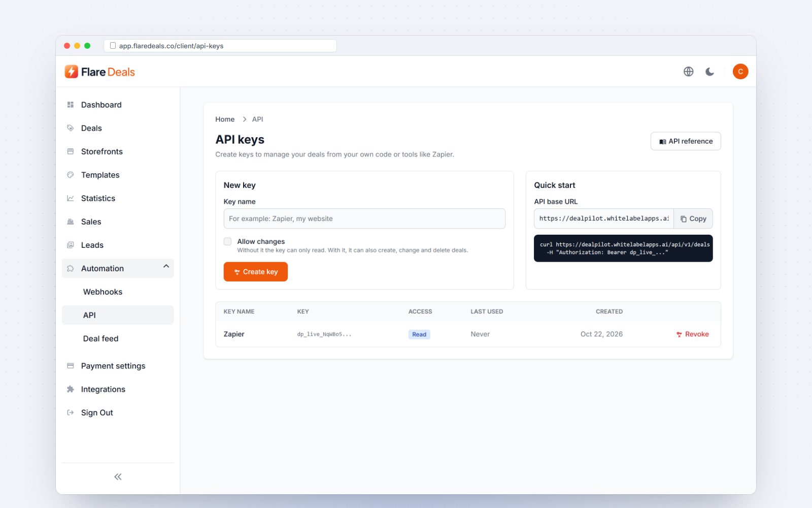Click the Oct 22, 2026 created date
The image size is (812, 508).
click(601, 334)
